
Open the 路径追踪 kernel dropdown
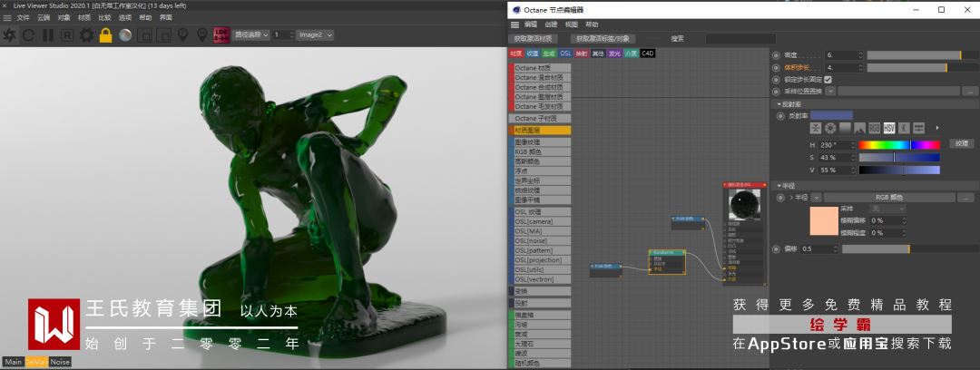(251, 35)
